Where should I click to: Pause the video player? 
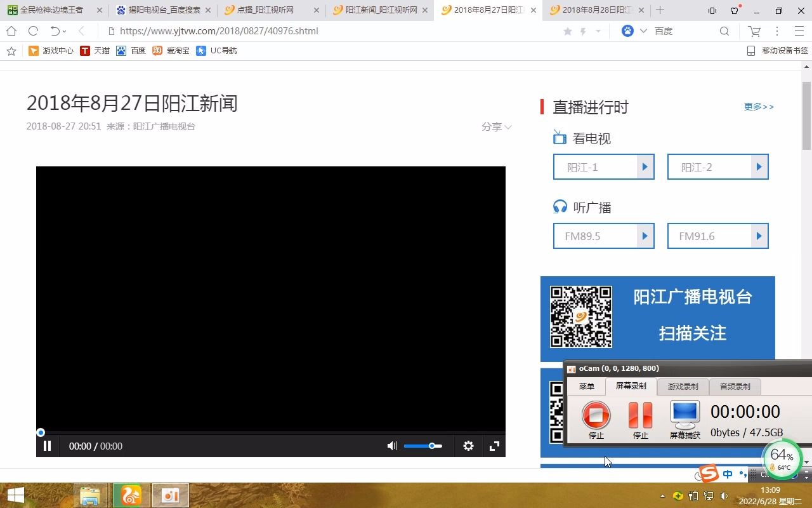47,446
